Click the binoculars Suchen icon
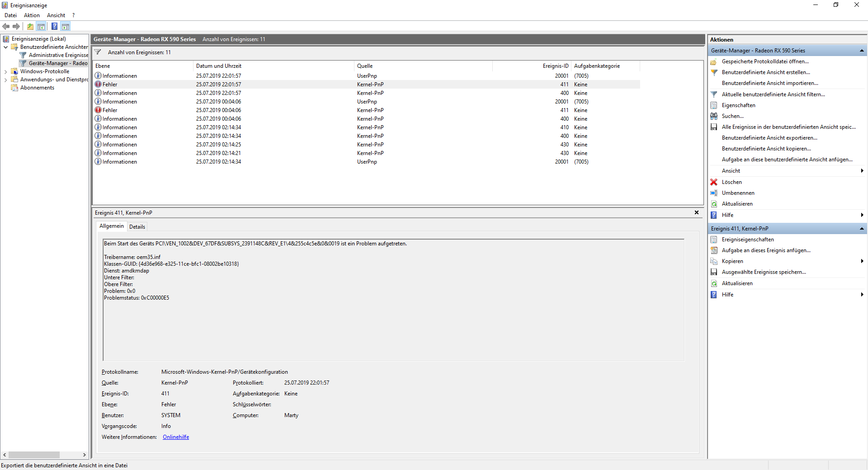The width and height of the screenshot is (868, 470). coord(714,116)
